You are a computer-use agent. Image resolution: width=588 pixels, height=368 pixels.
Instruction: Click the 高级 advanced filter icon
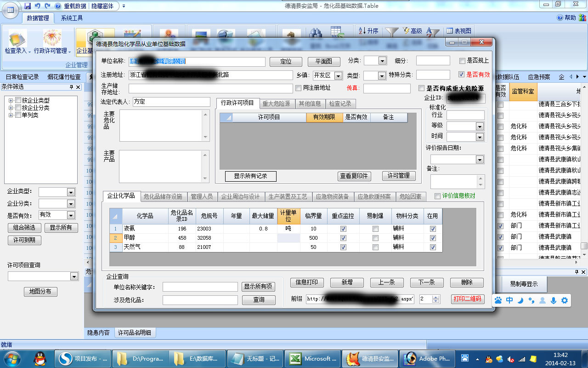pos(412,31)
